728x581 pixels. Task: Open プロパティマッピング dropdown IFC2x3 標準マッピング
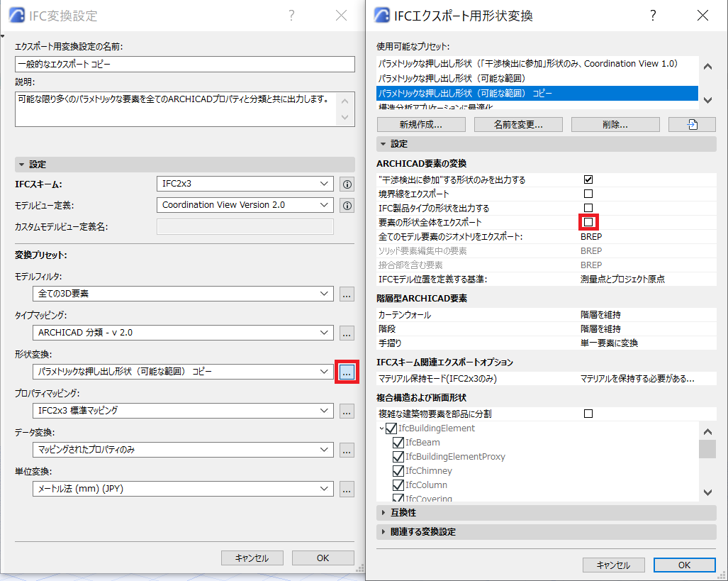(183, 411)
